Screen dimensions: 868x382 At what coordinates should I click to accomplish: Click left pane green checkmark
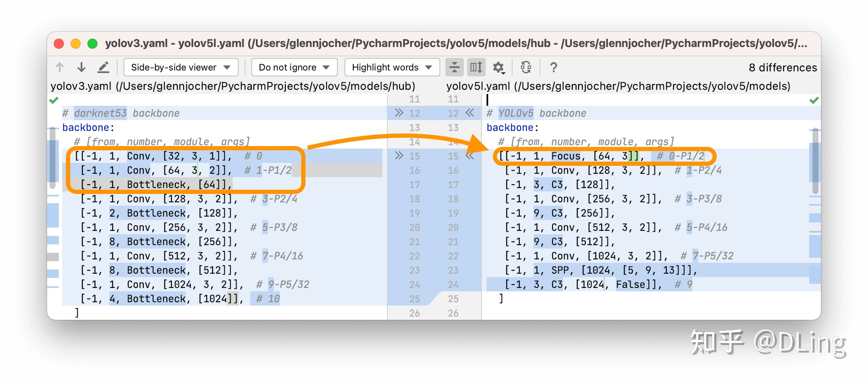[54, 100]
